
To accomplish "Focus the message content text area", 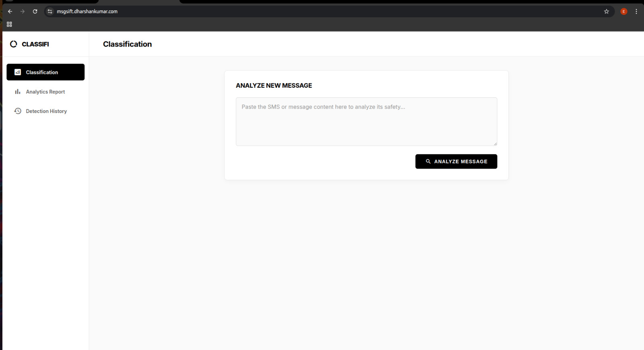I will click(366, 121).
